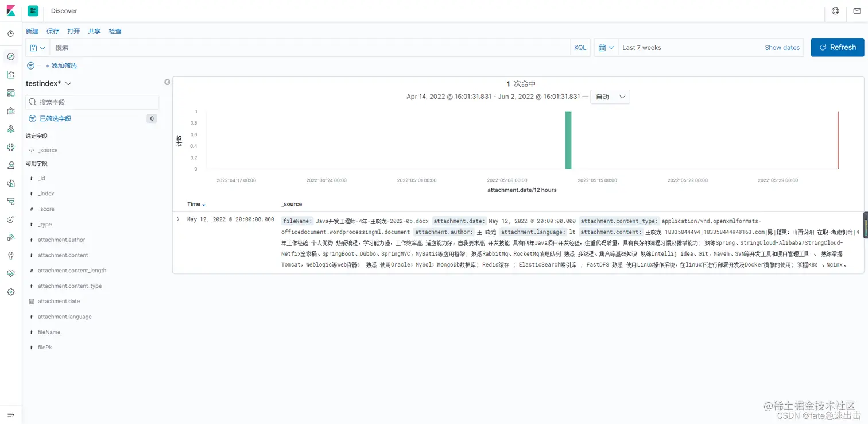The height and width of the screenshot is (424, 868).
Task: Open Dev Tools wrench icon
Action: pos(10,256)
